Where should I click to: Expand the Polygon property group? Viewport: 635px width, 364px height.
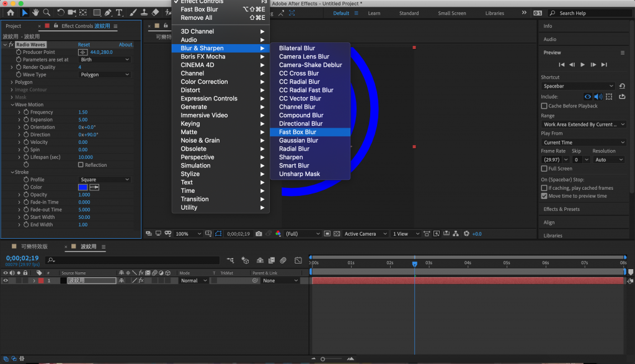[12, 82]
